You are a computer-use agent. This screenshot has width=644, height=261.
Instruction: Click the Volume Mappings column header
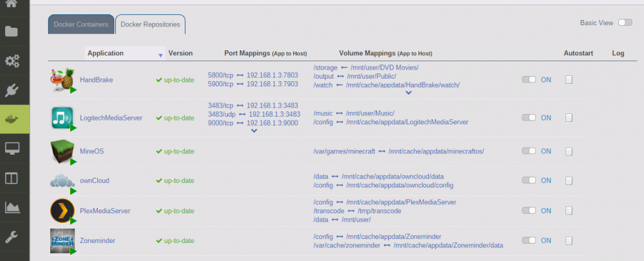[x=386, y=53]
